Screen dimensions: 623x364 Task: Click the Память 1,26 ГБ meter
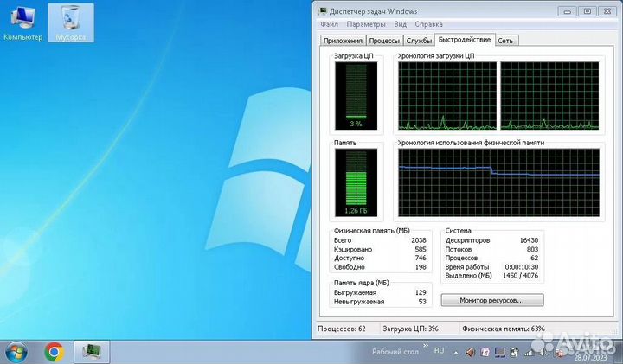tap(356, 182)
